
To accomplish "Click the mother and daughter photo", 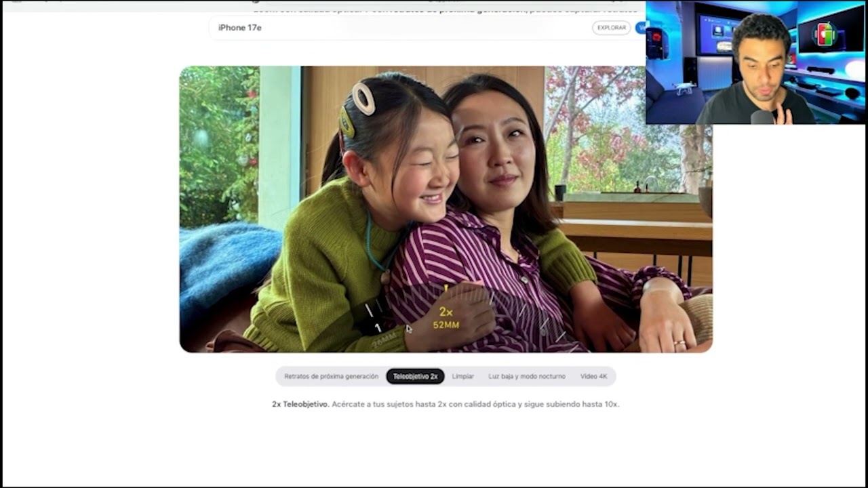I will click(x=446, y=209).
